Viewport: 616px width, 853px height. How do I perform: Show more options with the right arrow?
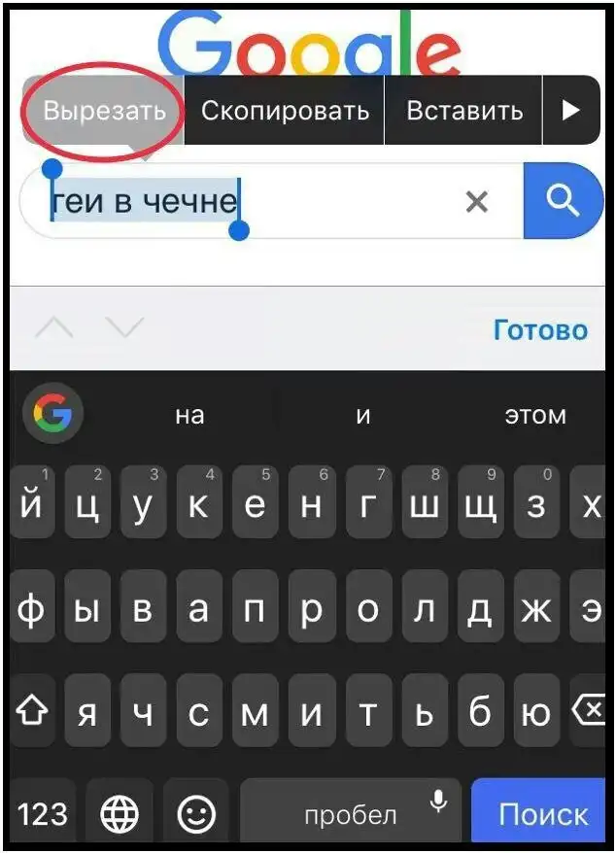click(x=571, y=110)
